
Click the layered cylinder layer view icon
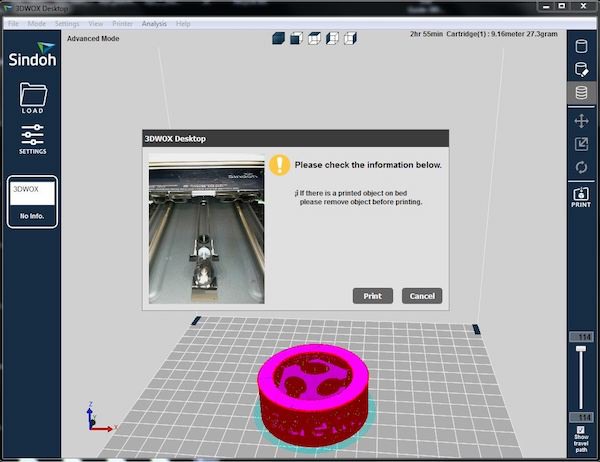click(x=581, y=93)
